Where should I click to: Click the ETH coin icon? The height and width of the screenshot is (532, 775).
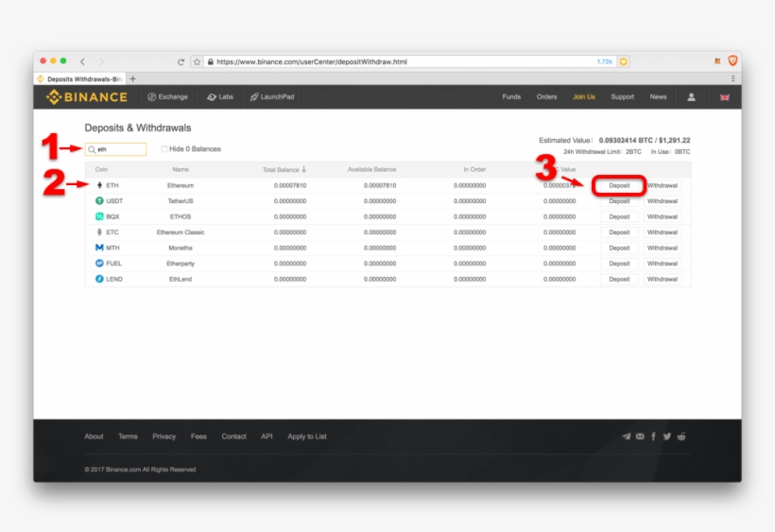point(99,185)
